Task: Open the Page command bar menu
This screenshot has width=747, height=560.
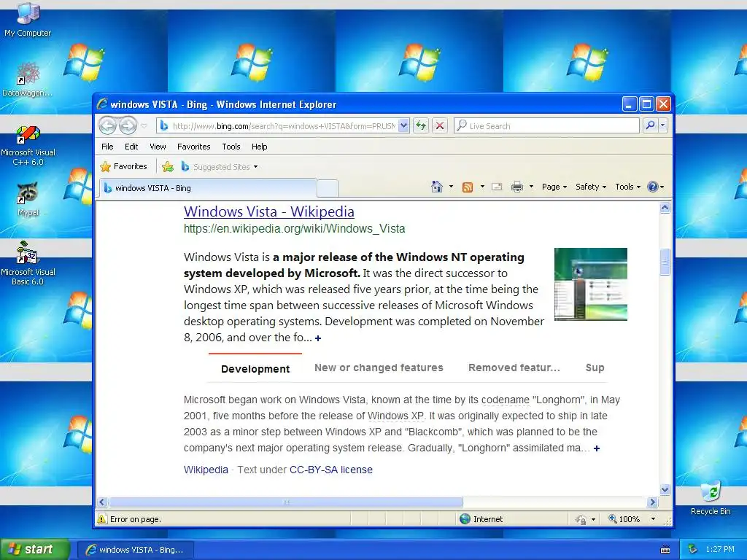Action: tap(554, 187)
